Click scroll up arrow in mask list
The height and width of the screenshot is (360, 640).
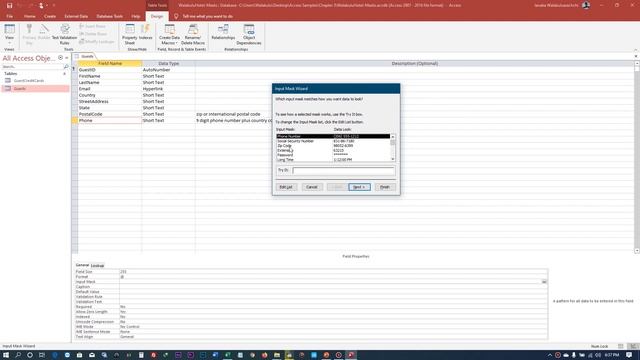click(x=393, y=137)
